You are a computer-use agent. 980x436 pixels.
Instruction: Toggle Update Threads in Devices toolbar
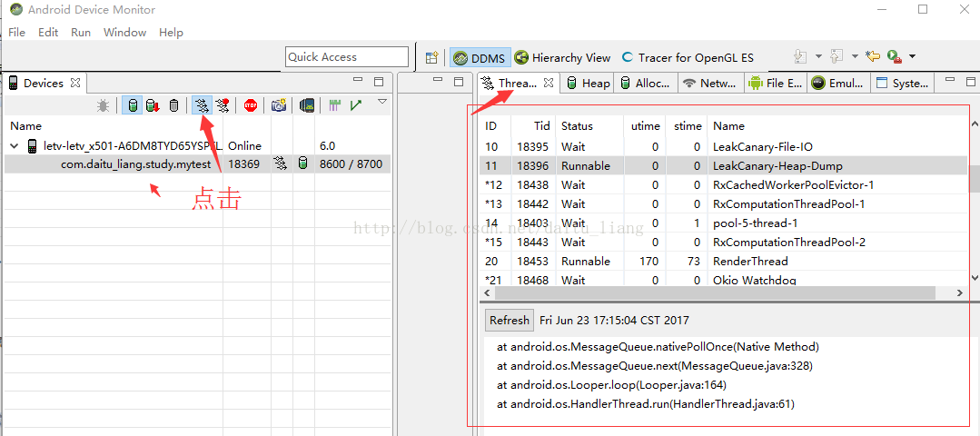(202, 105)
